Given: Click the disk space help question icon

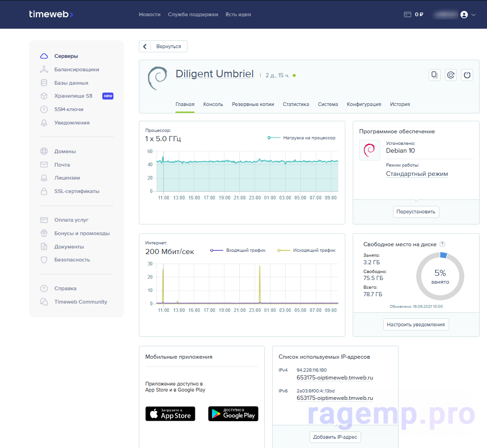Looking at the screenshot, I should tap(442, 244).
